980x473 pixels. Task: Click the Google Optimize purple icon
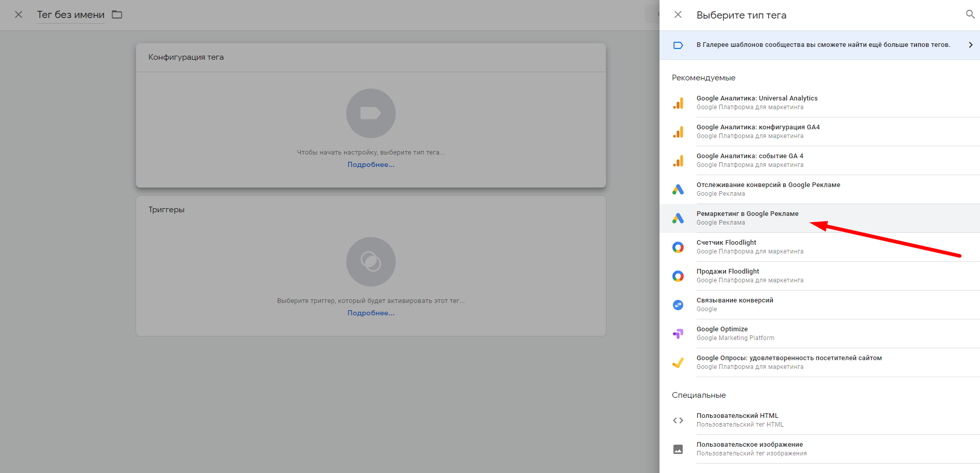[678, 334]
